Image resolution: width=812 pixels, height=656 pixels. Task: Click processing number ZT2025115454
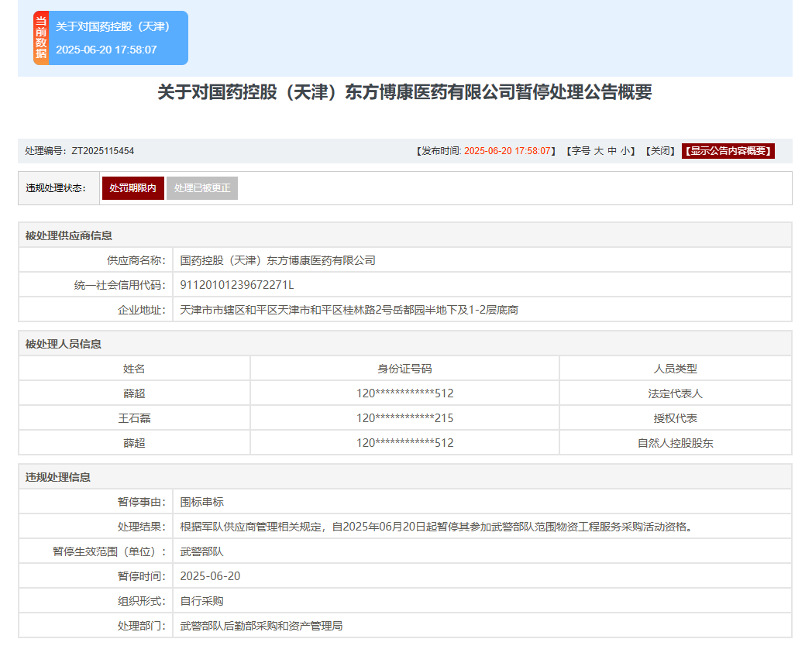click(x=102, y=151)
